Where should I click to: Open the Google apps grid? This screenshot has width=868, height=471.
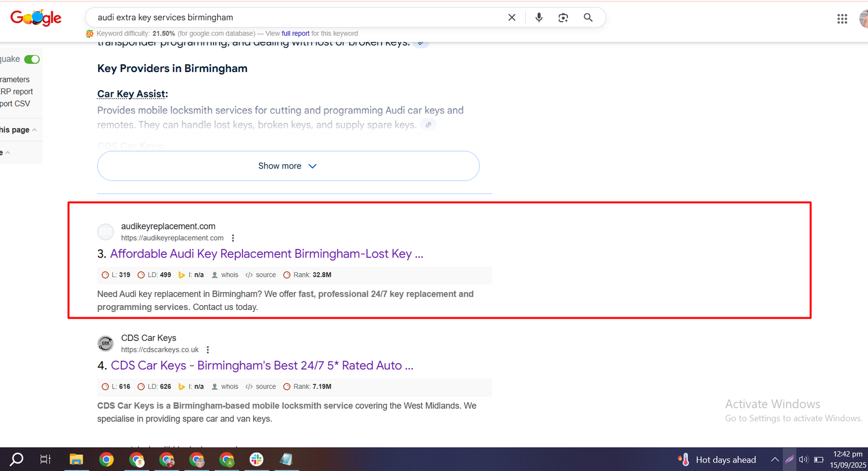pyautogui.click(x=842, y=19)
